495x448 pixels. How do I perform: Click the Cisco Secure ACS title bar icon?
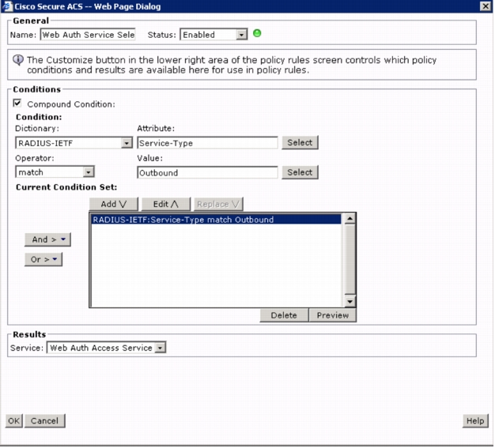[x=7, y=6]
